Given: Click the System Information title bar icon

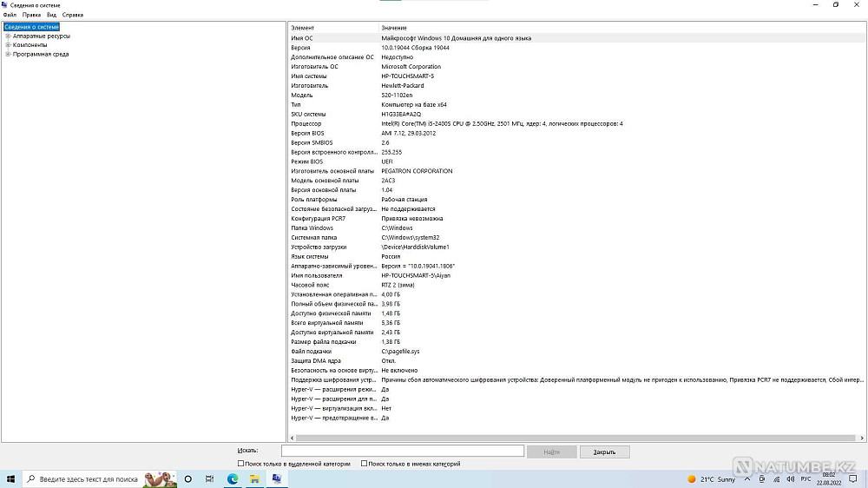Looking at the screenshot, I should coord(5,5).
